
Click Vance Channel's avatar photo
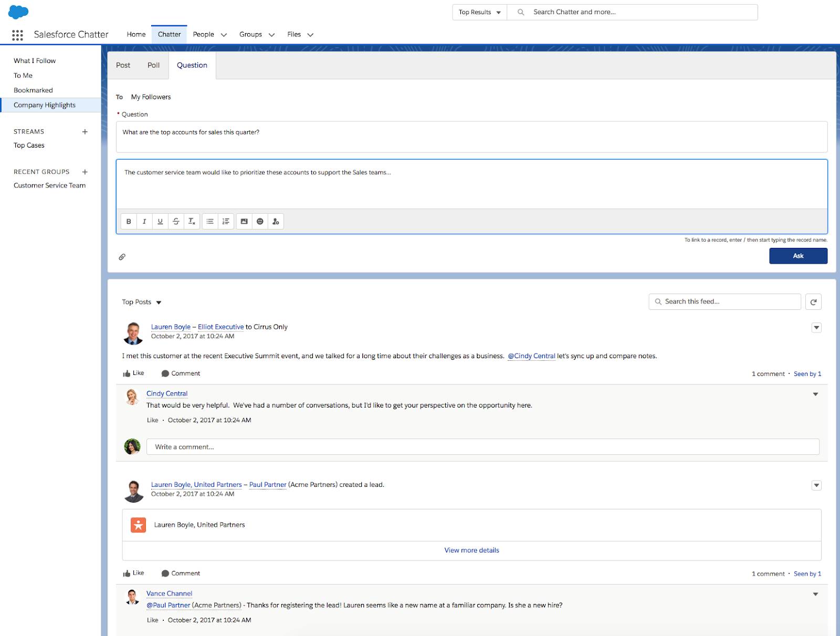132,597
